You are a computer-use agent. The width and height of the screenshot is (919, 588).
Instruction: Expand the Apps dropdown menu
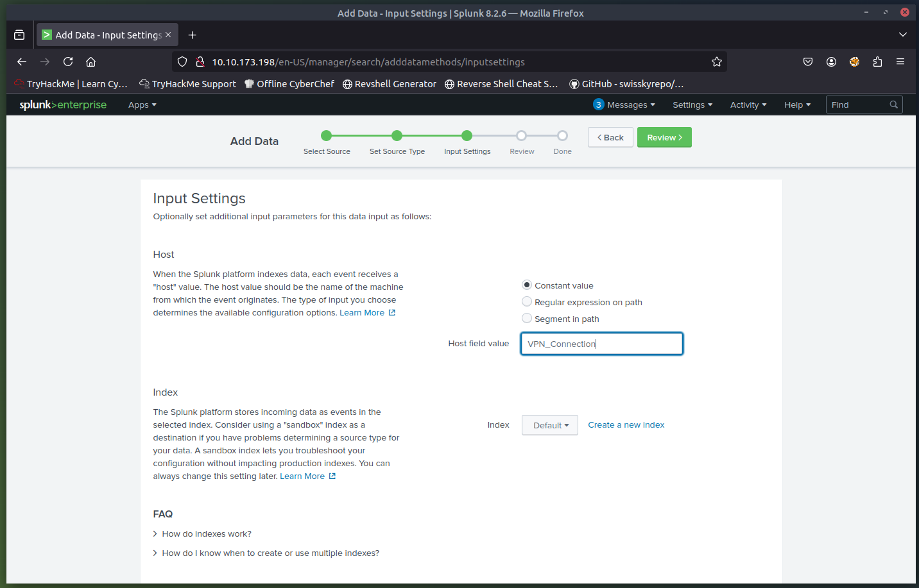[142, 105]
